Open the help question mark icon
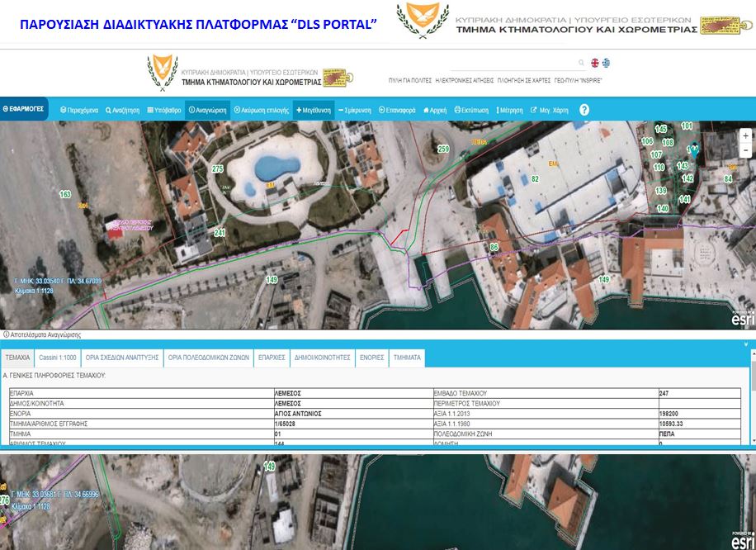Image resolution: width=756 pixels, height=550 pixels. coord(584,110)
